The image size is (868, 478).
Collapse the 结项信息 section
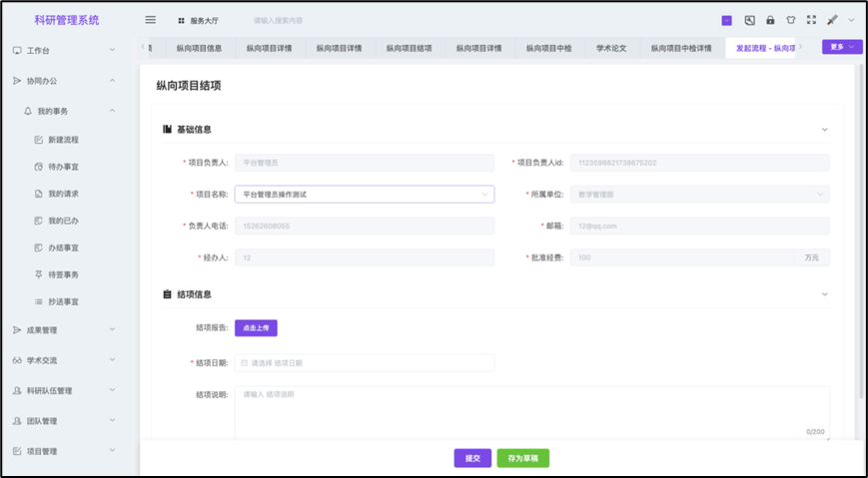point(824,294)
